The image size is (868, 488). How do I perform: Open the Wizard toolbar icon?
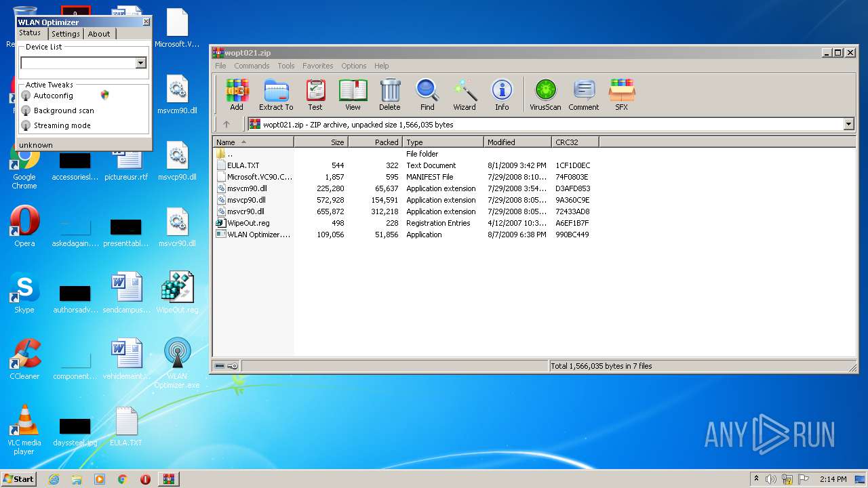[465, 94]
